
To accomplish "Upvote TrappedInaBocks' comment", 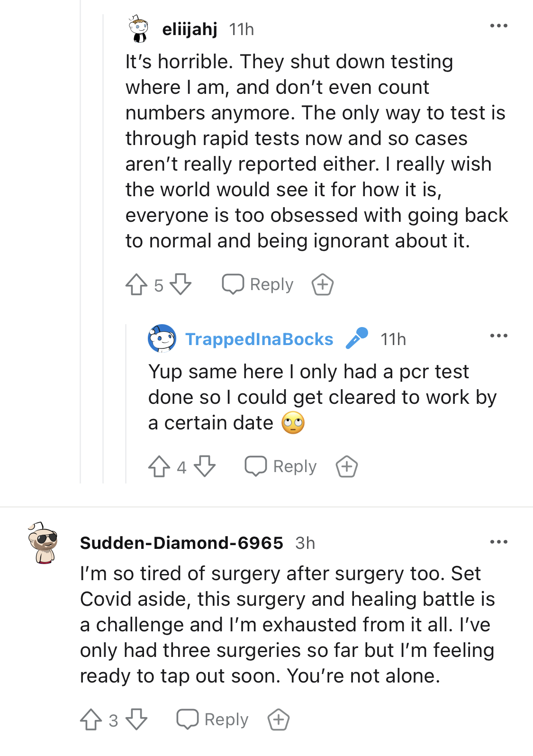I will click(x=159, y=467).
